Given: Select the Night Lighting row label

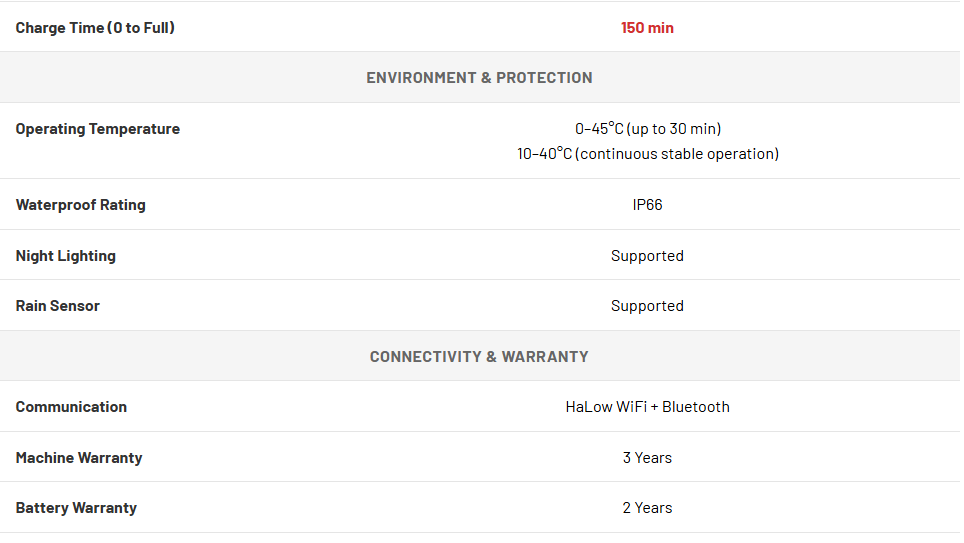Looking at the screenshot, I should click(66, 256).
